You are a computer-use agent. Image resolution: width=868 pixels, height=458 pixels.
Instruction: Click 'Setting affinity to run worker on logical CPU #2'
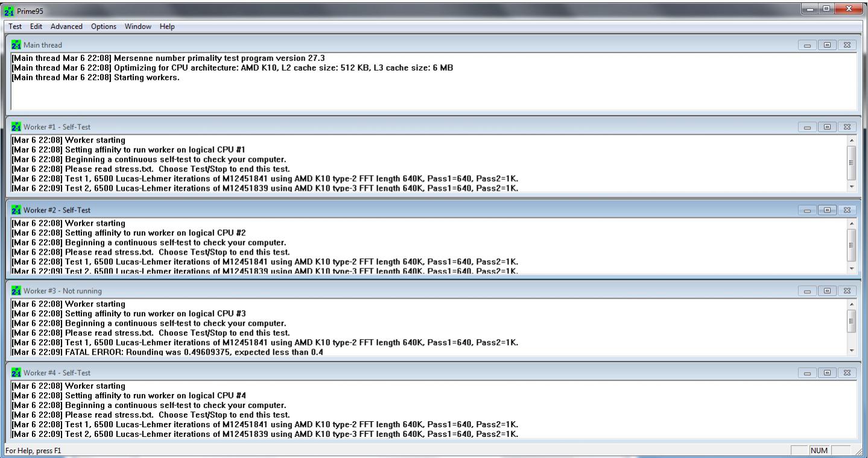point(155,232)
